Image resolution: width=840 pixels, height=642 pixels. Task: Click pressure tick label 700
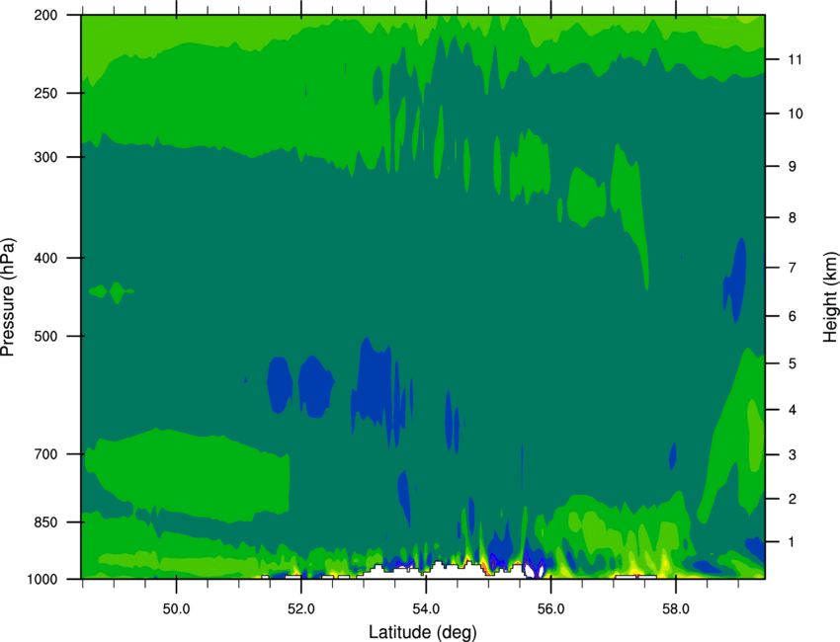point(45,454)
